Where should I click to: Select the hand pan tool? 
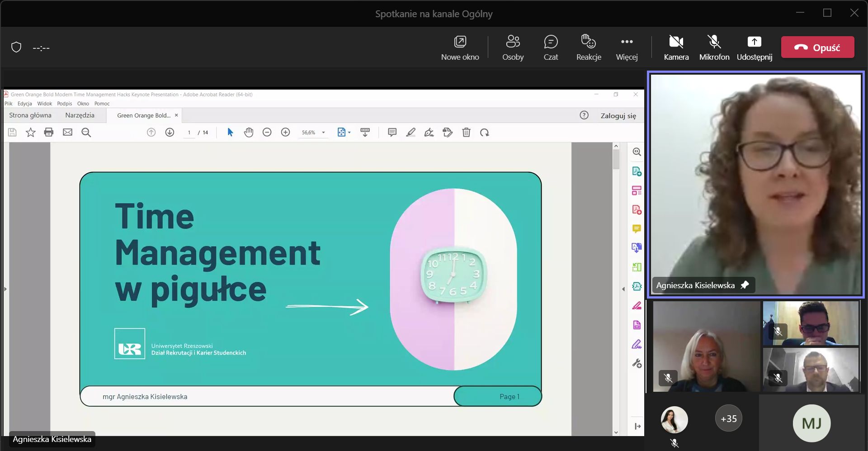pyautogui.click(x=249, y=133)
